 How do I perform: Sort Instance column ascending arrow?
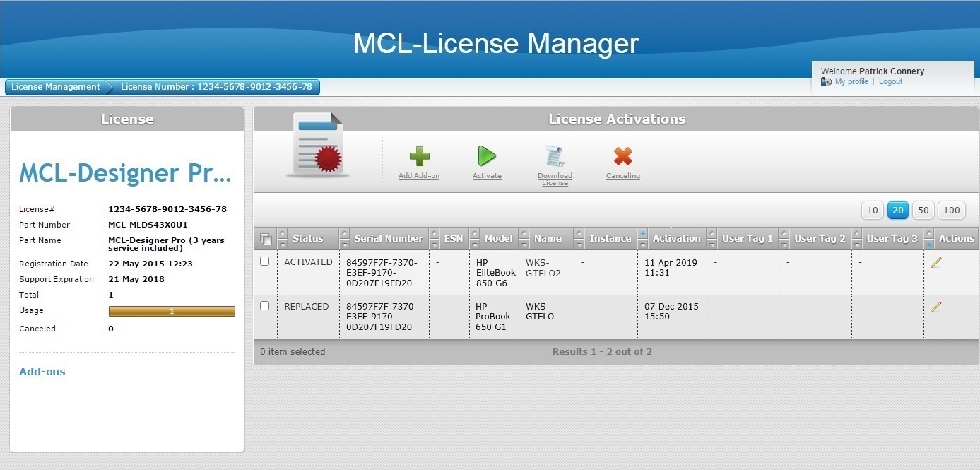tap(579, 234)
